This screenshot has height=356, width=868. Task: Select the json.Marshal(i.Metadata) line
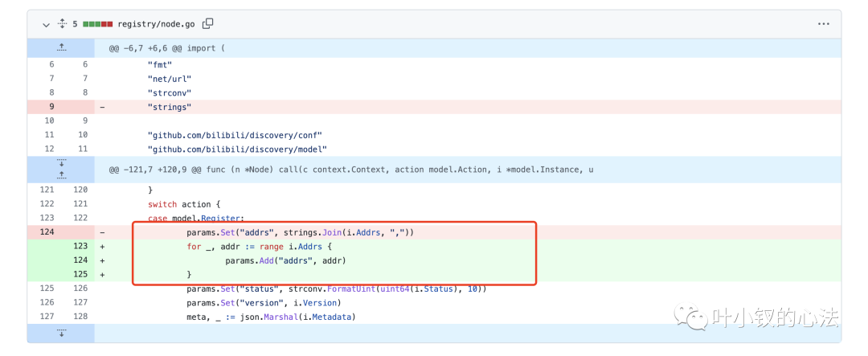click(x=270, y=317)
